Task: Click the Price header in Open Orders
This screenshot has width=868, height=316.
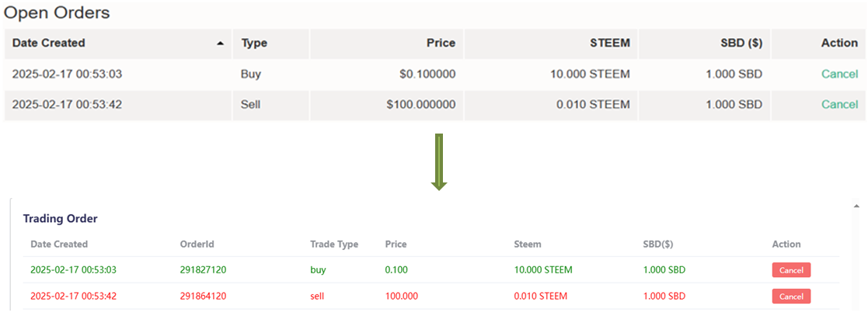Action: [x=441, y=43]
